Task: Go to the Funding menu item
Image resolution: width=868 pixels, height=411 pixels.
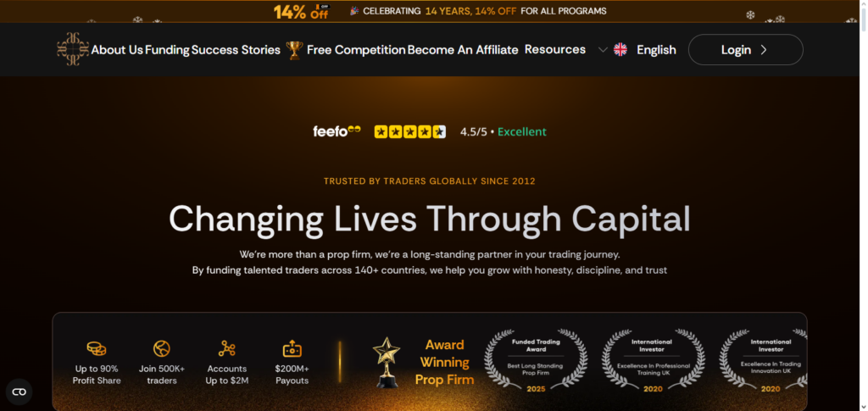Action: 167,50
